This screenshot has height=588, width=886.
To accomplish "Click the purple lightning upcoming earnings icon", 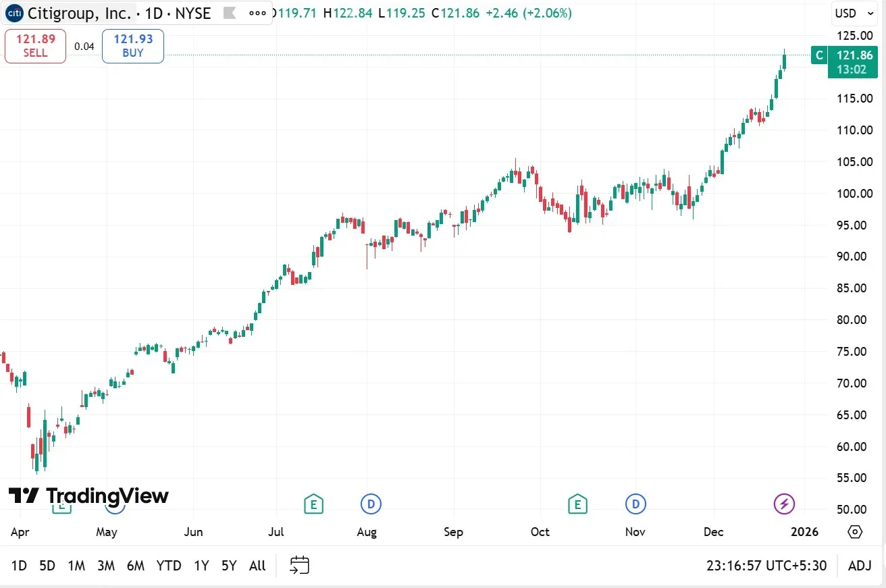I will pos(783,504).
